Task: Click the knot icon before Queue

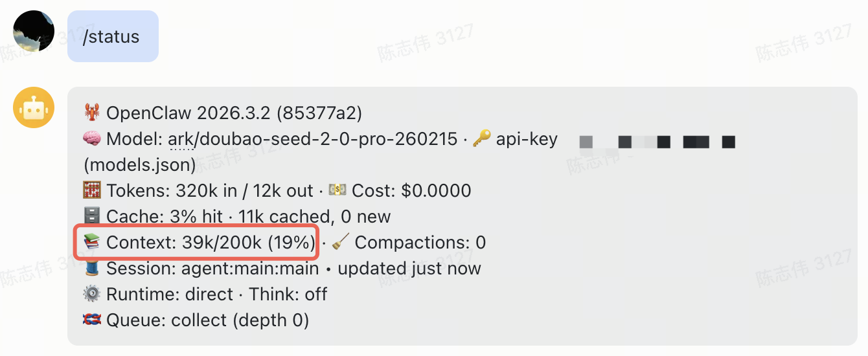Action: click(x=92, y=320)
